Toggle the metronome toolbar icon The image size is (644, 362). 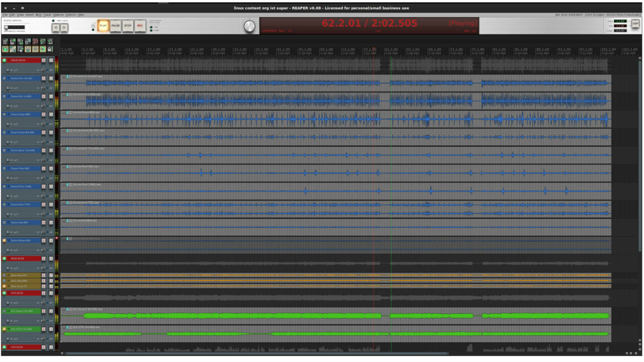[x=50, y=42]
